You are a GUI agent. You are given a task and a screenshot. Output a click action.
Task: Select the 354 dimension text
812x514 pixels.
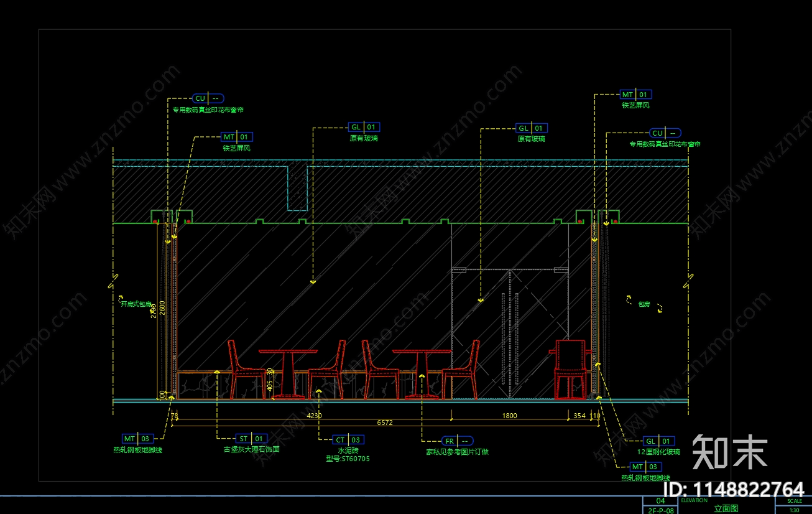click(x=579, y=415)
